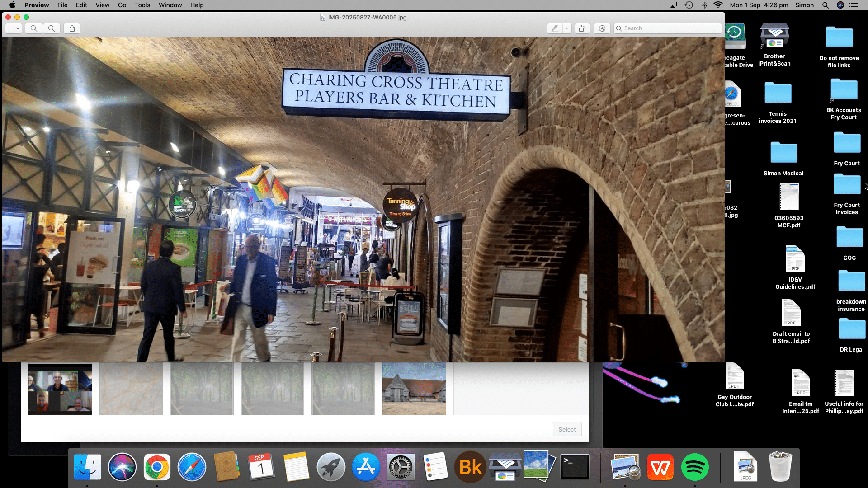The width and height of the screenshot is (868, 488).
Task: Select the DR Legal folder
Action: 852,335
